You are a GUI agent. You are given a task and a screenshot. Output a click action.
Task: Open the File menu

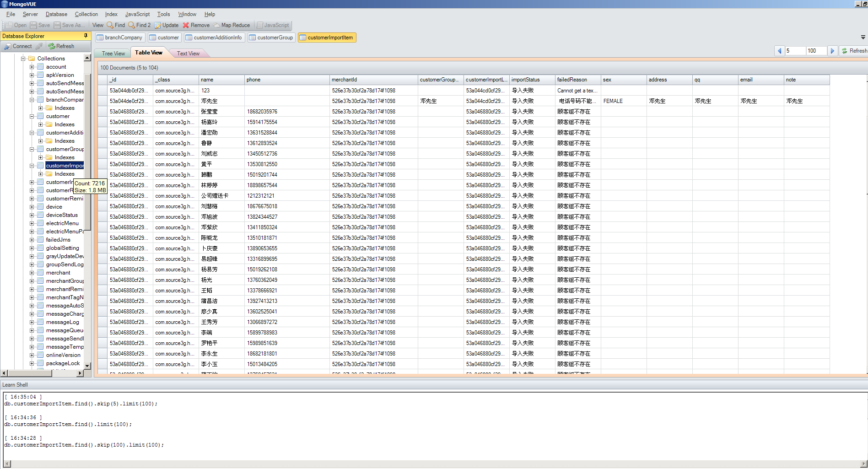pyautogui.click(x=11, y=14)
